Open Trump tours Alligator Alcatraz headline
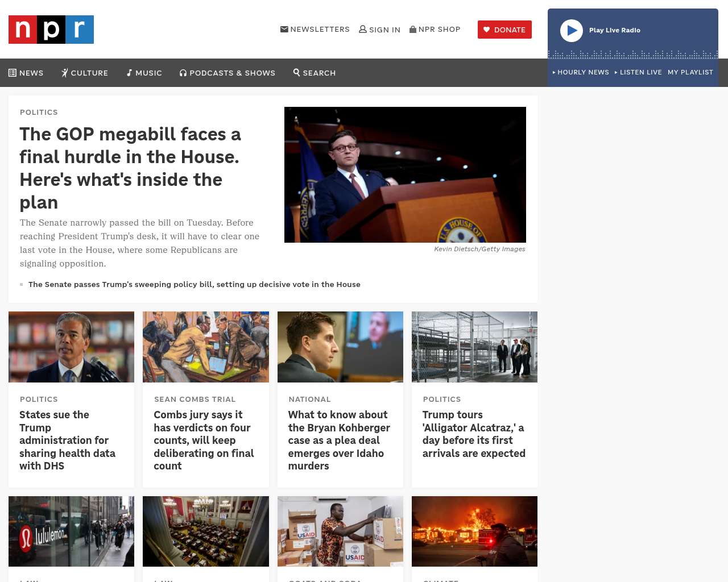728x582 pixels. [x=474, y=434]
